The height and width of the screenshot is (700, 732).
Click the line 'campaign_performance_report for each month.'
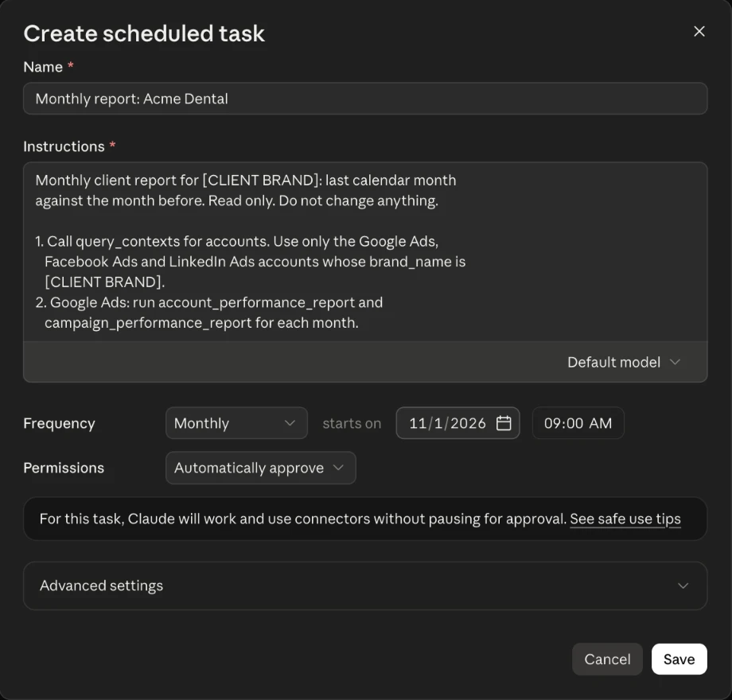pos(201,322)
